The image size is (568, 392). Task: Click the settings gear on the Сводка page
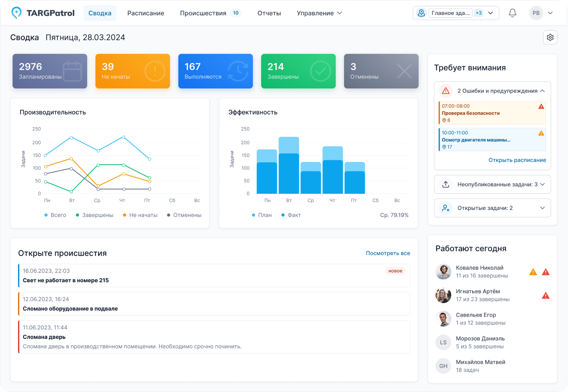[550, 37]
